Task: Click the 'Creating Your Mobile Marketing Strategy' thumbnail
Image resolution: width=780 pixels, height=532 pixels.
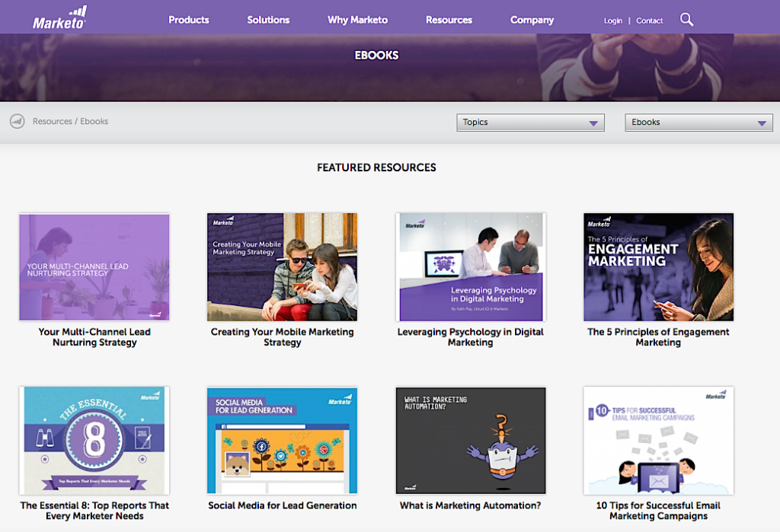Action: click(x=282, y=266)
